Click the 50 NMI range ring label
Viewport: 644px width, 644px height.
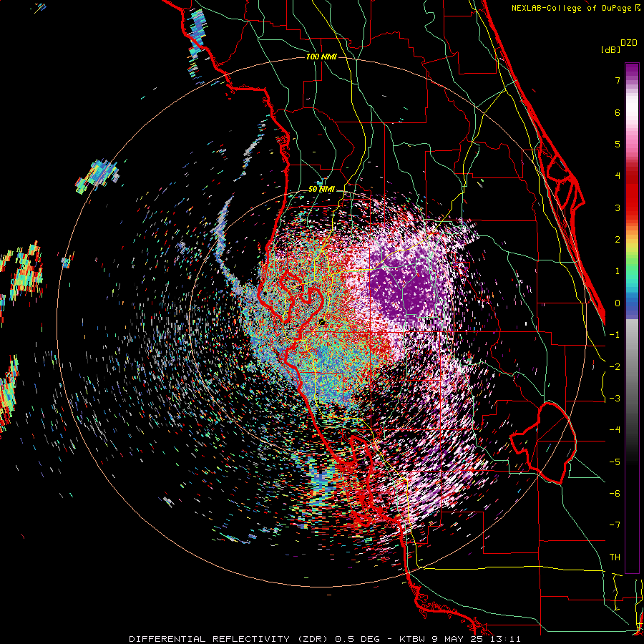pyautogui.click(x=321, y=190)
